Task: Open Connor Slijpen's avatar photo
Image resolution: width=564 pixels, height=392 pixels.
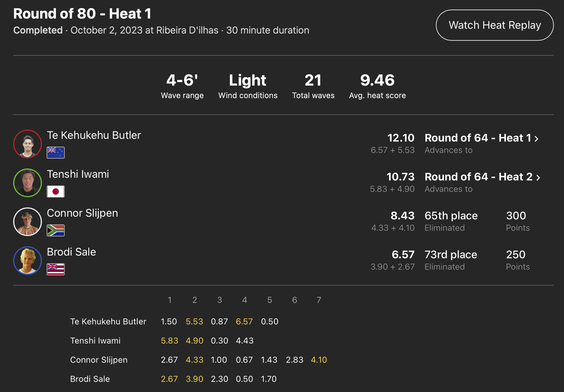Action: tap(28, 222)
